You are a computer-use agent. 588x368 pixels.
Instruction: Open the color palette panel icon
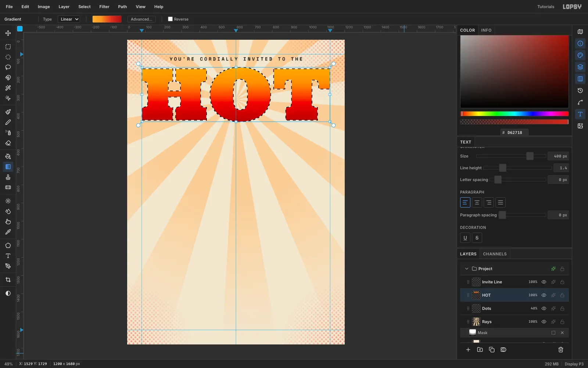[x=580, y=55]
